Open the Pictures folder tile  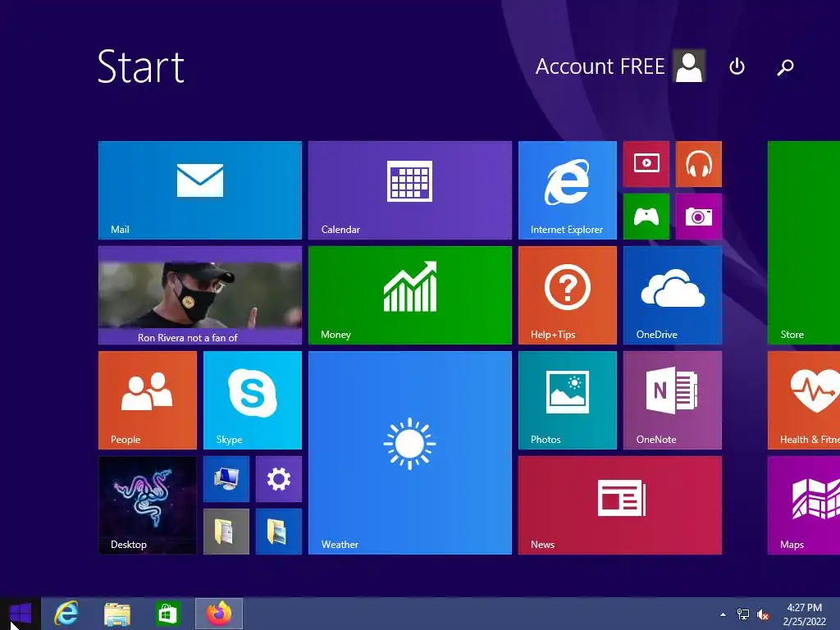click(279, 532)
